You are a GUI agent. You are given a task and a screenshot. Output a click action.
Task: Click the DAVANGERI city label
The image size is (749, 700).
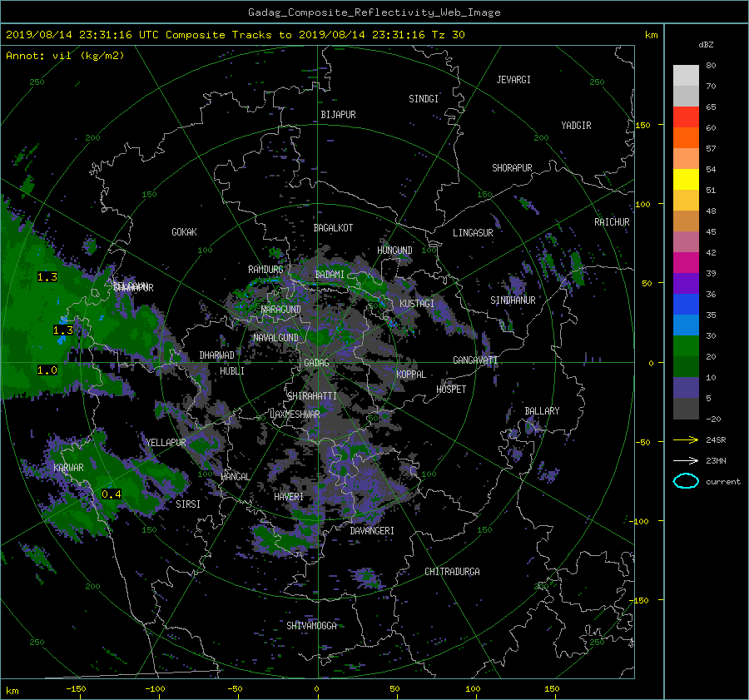point(372,531)
